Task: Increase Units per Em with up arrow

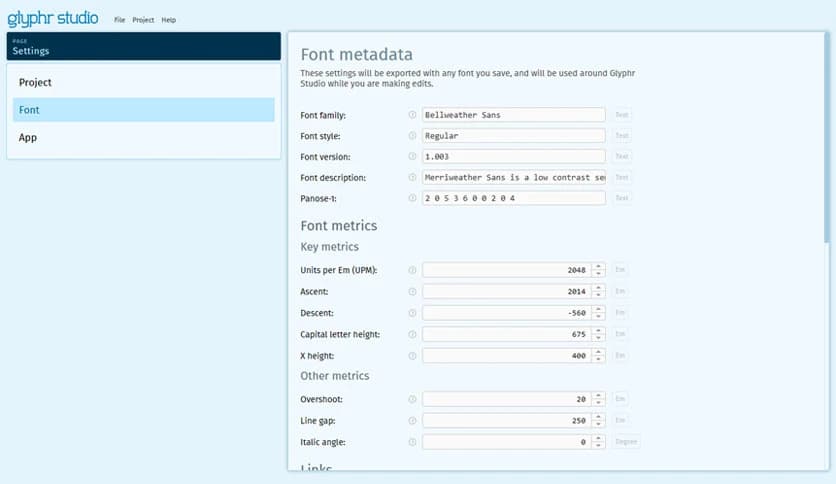Action: 598,266
